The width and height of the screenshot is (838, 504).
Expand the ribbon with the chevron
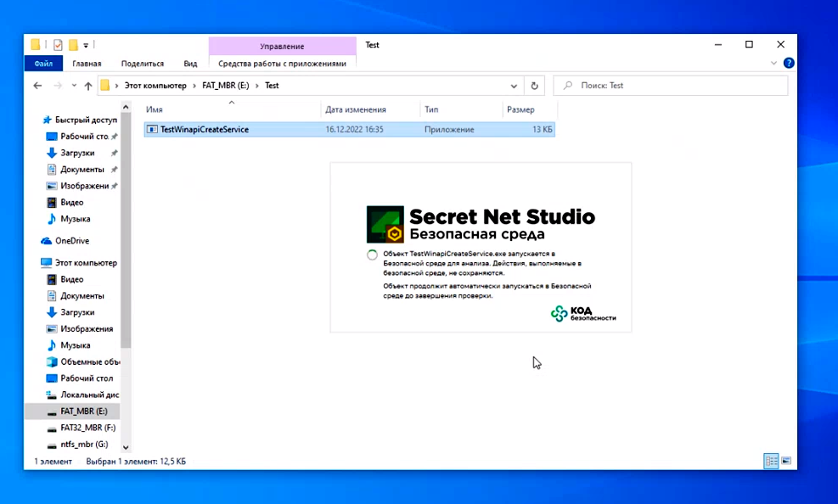coord(773,63)
